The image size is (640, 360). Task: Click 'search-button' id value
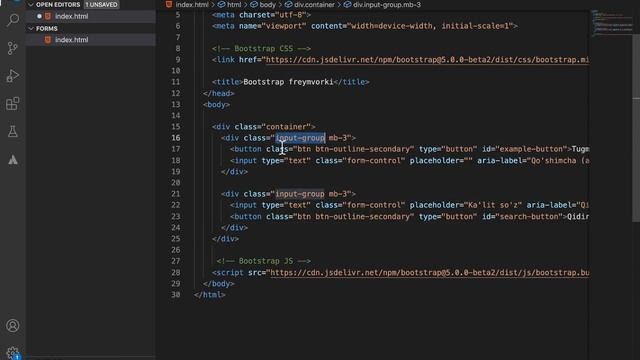[529, 216]
